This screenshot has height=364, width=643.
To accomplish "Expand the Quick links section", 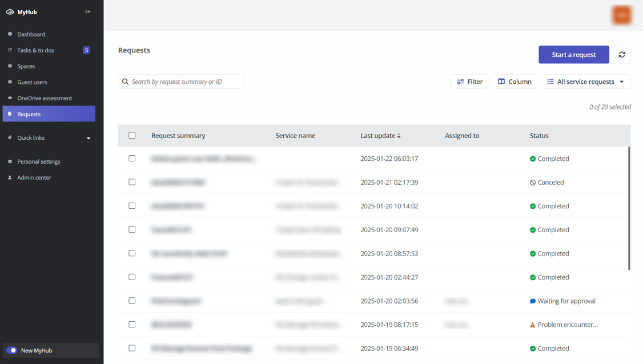I will tap(89, 138).
